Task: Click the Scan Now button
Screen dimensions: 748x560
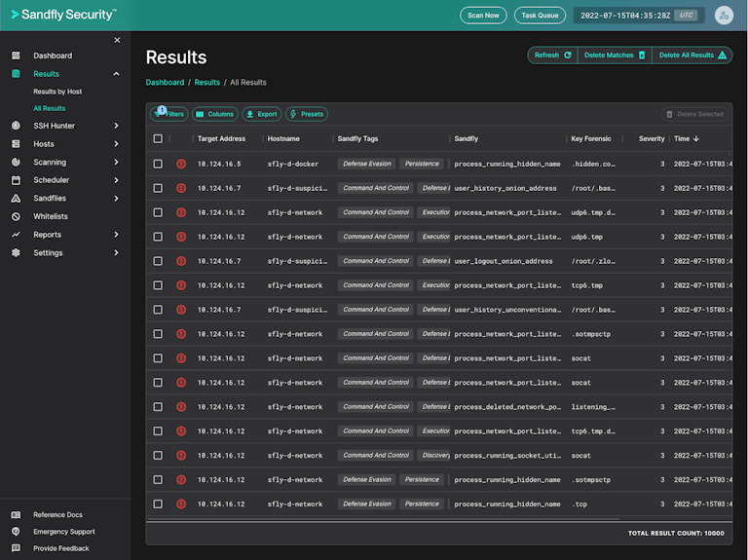Action: point(483,16)
